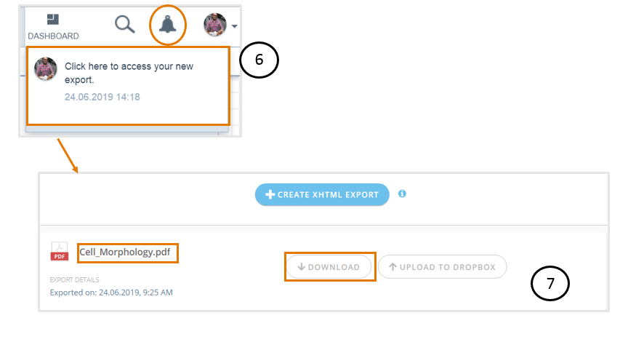The width and height of the screenshot is (644, 358).
Task: Open search with the magnifying glass icon
Action: click(x=125, y=25)
